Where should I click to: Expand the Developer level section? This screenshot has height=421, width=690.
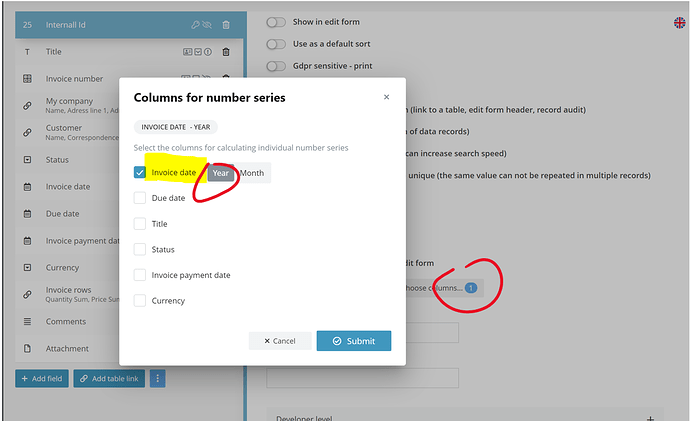coord(650,418)
